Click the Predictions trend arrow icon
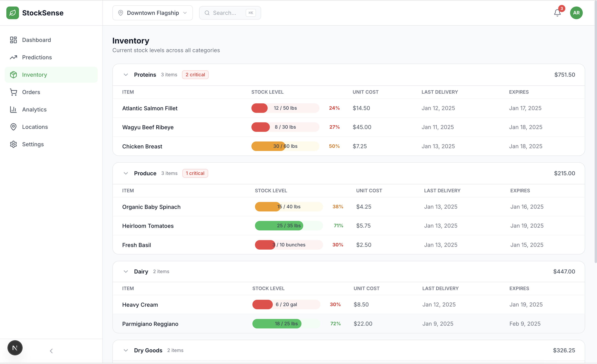 click(x=13, y=57)
